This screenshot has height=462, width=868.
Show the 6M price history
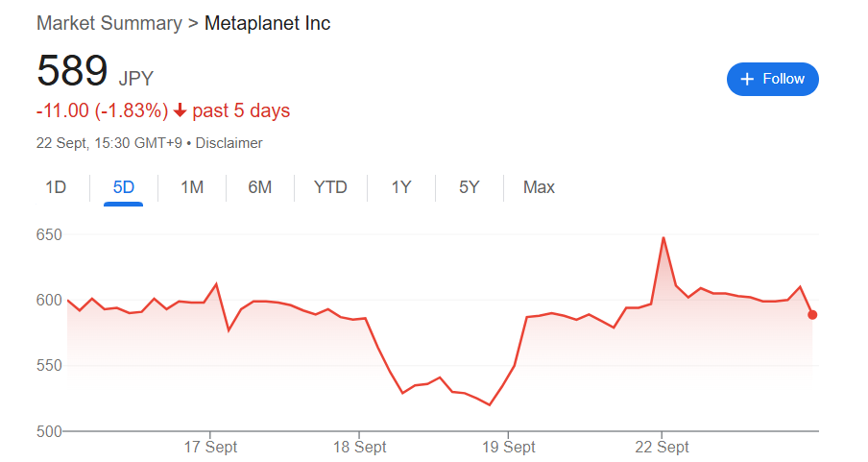click(x=260, y=187)
